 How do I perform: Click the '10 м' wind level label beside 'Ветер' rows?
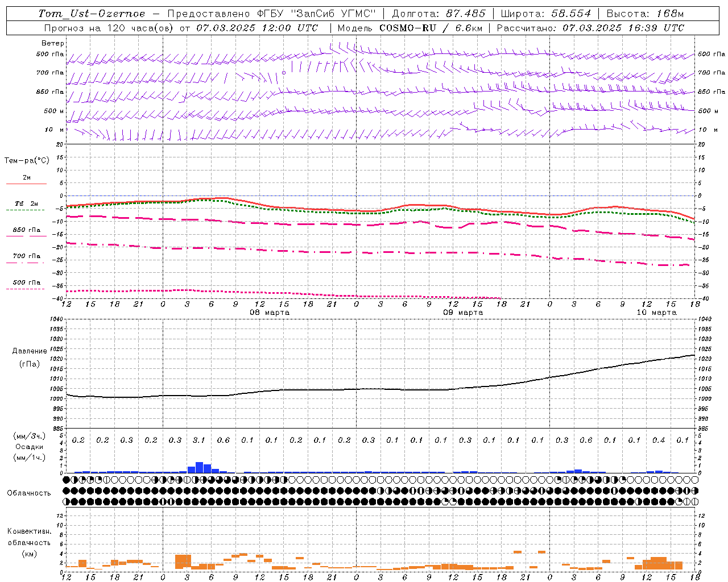click(x=55, y=130)
